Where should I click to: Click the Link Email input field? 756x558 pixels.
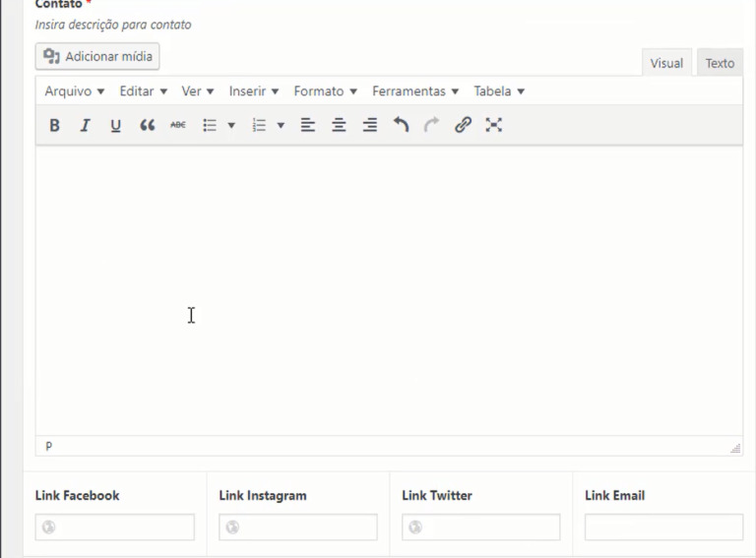coord(663,527)
